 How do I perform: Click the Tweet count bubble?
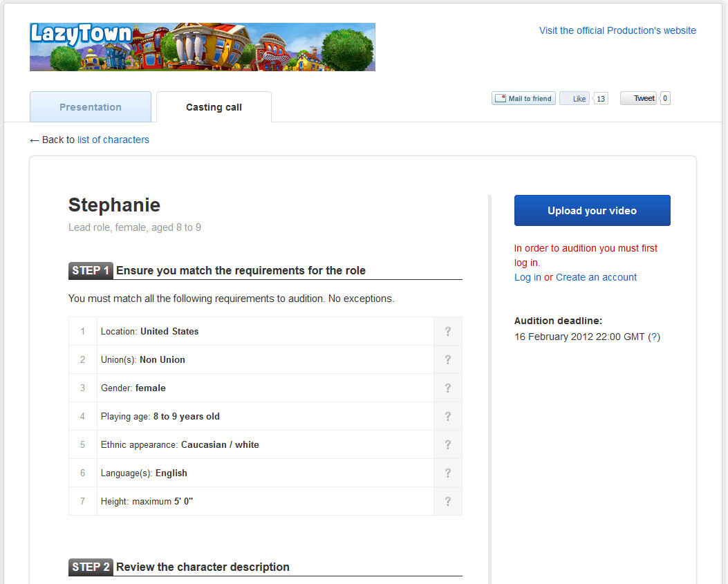(x=665, y=98)
